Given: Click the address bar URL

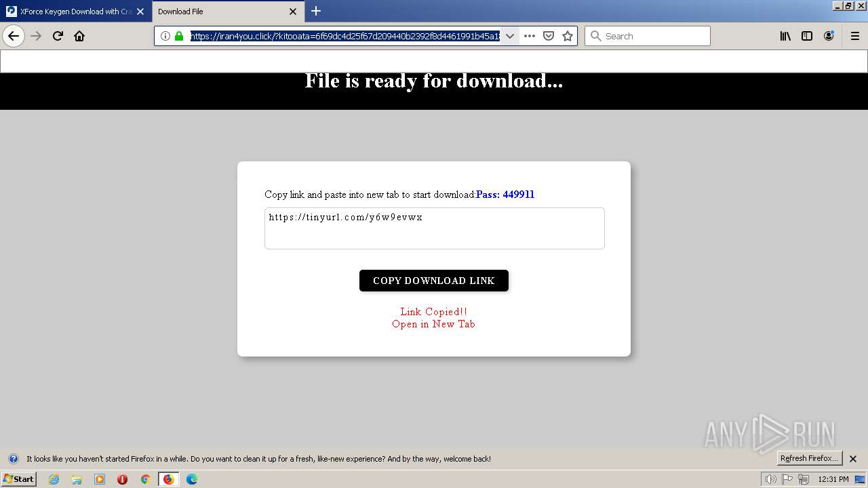Looking at the screenshot, I should (344, 36).
